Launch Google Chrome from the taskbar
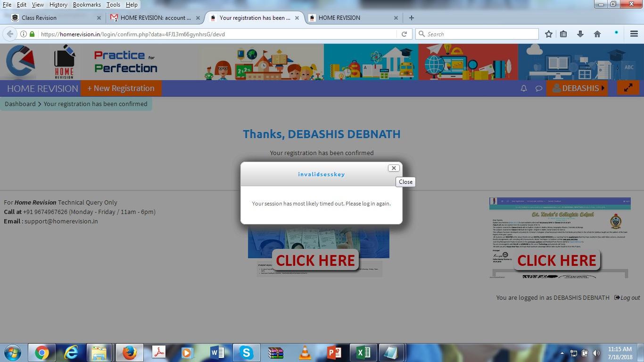644x362 pixels. pyautogui.click(x=41, y=353)
